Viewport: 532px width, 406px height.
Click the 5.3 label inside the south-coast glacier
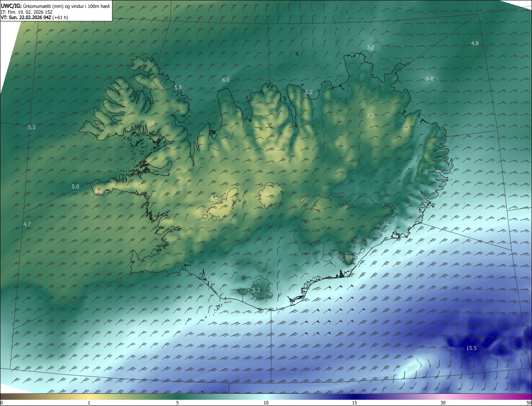click(x=256, y=290)
